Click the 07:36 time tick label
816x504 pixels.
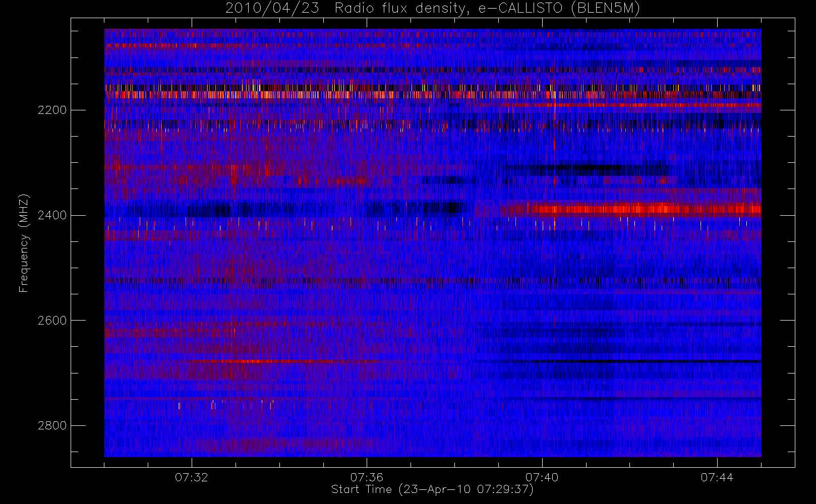(367, 477)
